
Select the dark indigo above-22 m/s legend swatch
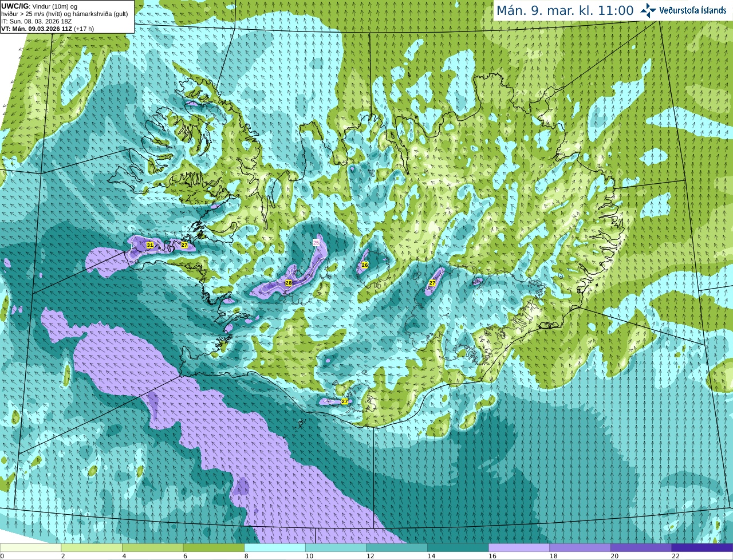click(703, 547)
